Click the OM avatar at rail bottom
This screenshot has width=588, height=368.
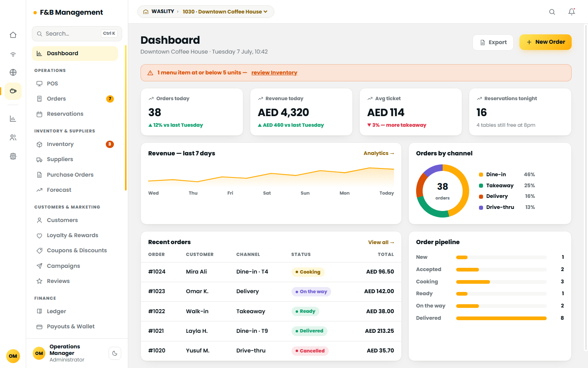click(13, 356)
